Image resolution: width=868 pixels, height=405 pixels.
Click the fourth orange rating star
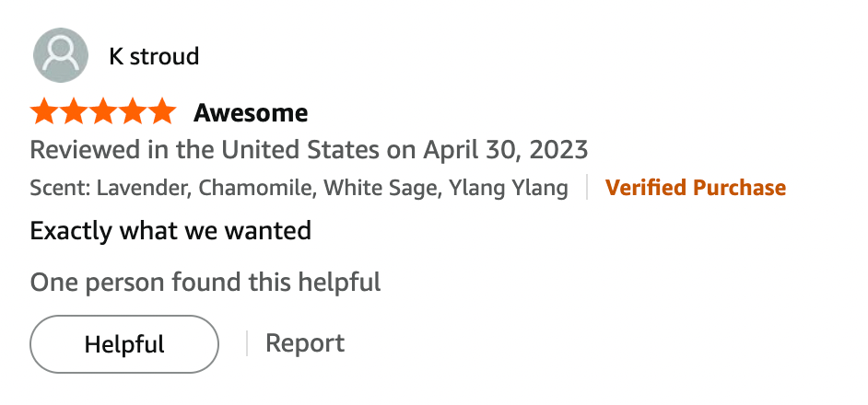click(x=133, y=113)
